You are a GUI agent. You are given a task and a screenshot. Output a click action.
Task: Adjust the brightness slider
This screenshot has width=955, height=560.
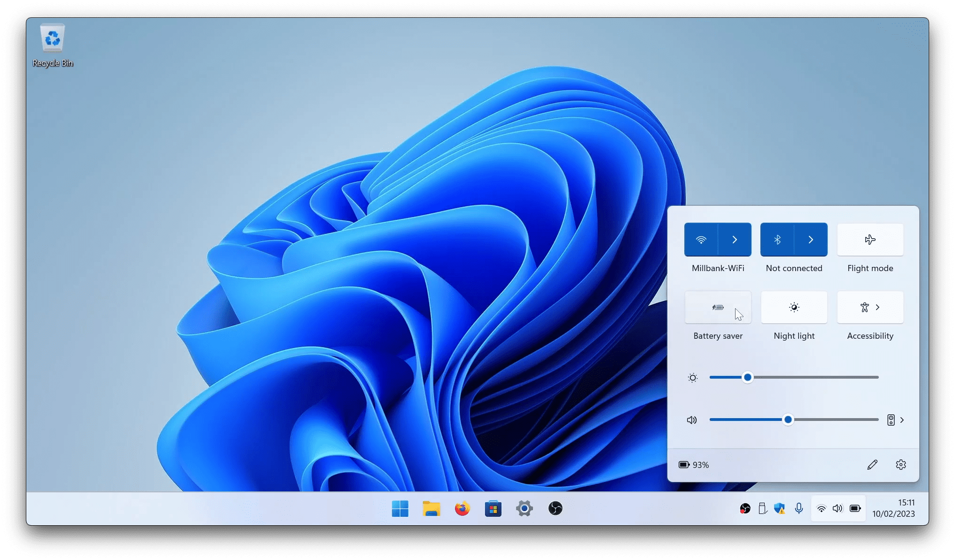794,377
